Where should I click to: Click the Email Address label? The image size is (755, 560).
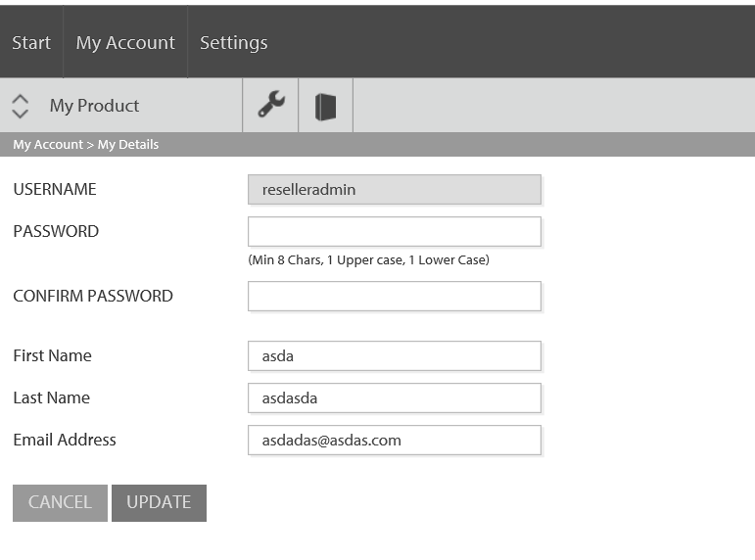point(65,440)
